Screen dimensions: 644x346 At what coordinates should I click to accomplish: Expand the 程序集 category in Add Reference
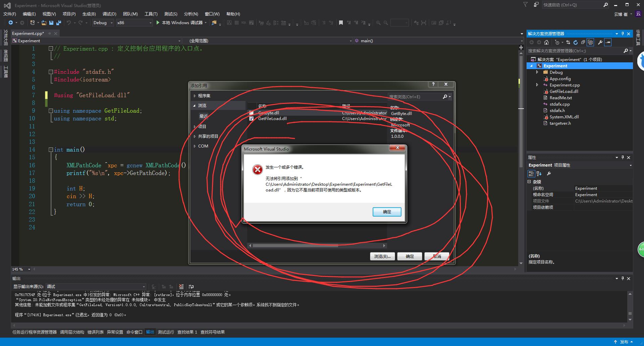tap(195, 96)
